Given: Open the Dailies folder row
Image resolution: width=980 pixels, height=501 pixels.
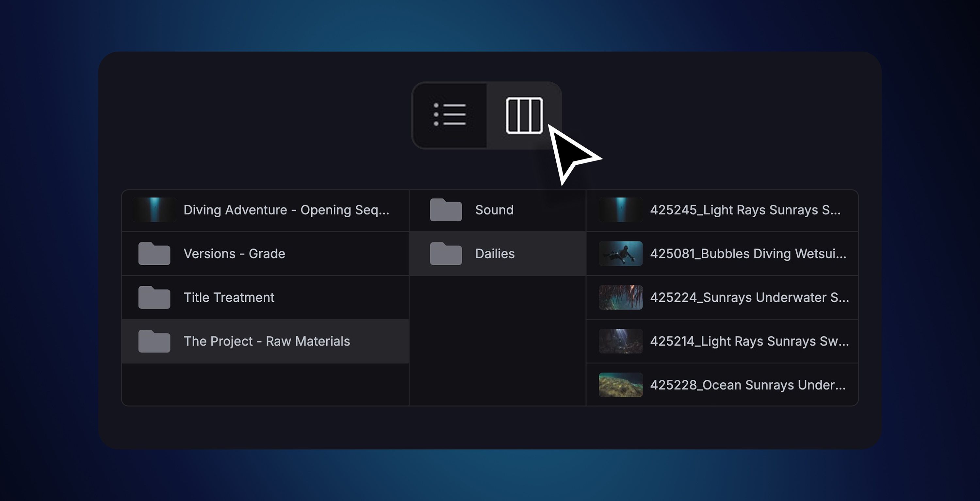Looking at the screenshot, I should pos(498,254).
